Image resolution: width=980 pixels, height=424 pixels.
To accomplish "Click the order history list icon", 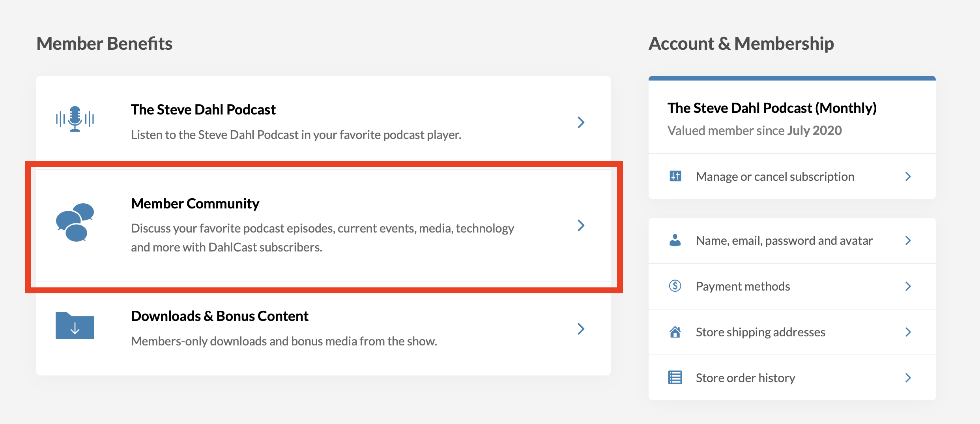I will (675, 377).
